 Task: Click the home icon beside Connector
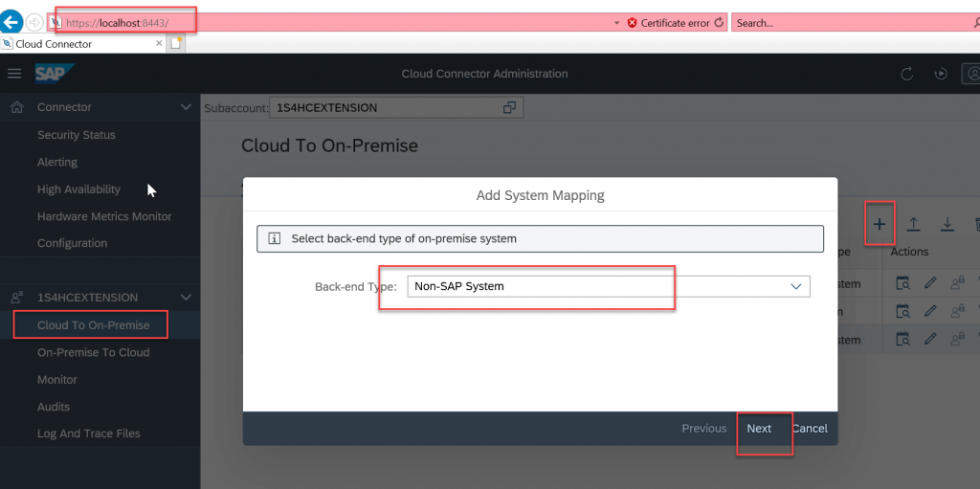[17, 107]
